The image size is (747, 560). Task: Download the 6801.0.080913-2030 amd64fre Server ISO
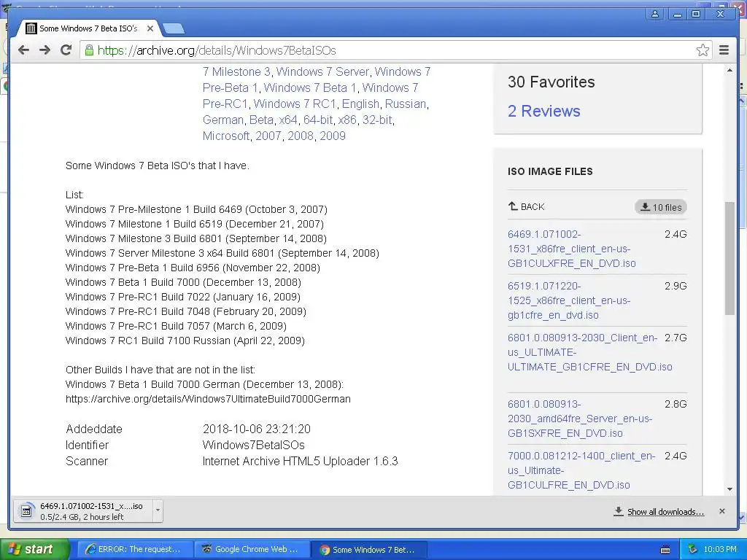(x=580, y=419)
